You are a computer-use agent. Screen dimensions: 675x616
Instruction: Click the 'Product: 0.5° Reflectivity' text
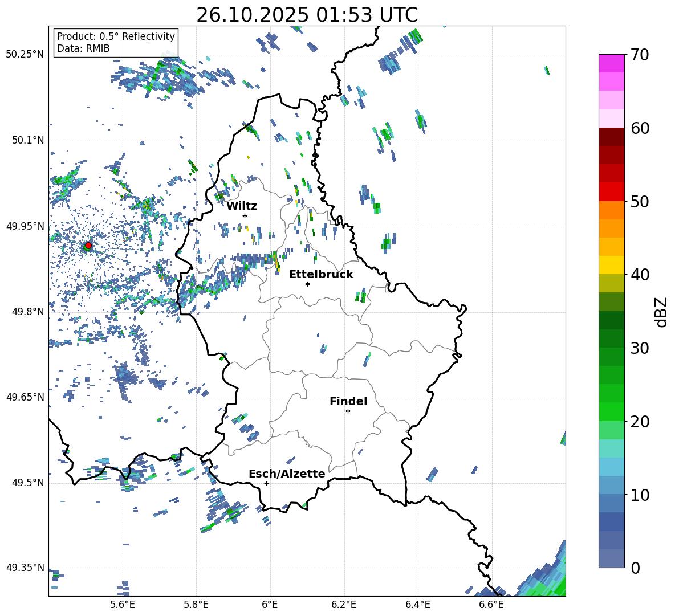[116, 36]
